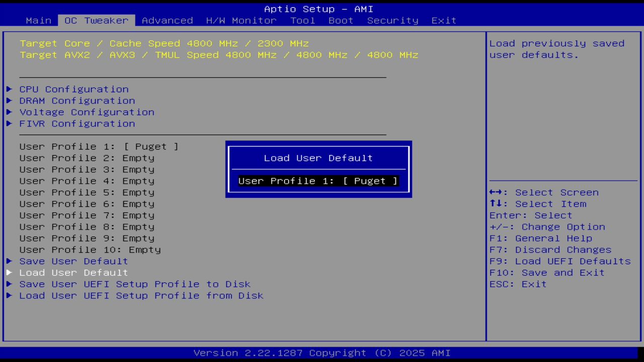Click User Profile 10: Empty row
This screenshot has height=362, width=644.
90,250
